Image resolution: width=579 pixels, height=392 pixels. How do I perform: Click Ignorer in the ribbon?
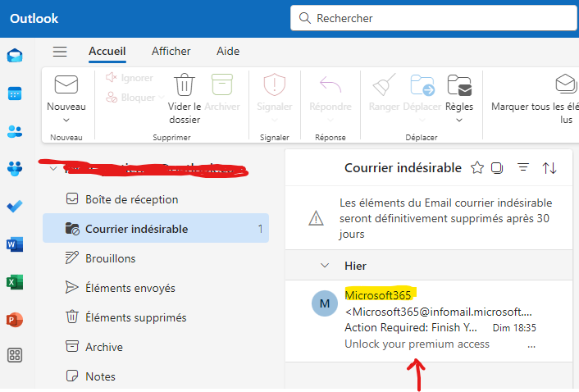130,78
